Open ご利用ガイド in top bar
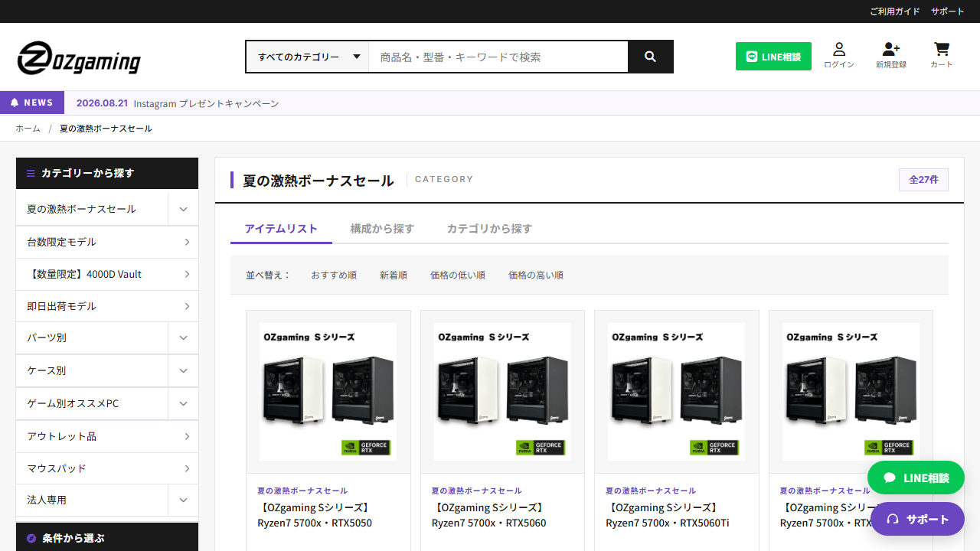The image size is (980, 551). tap(895, 11)
